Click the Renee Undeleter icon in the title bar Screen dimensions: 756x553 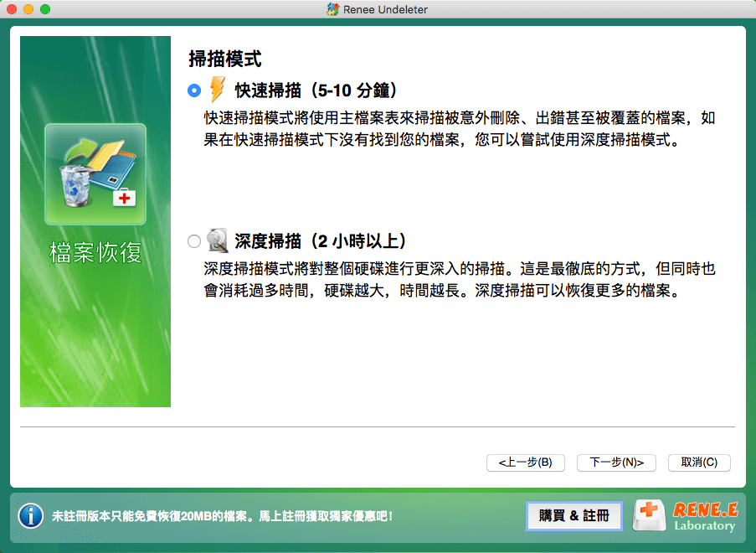click(333, 9)
